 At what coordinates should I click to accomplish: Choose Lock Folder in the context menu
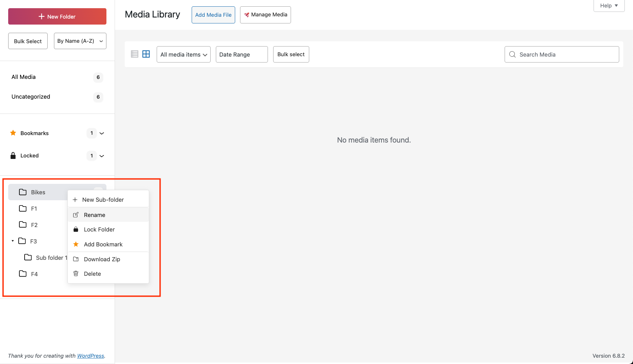pyautogui.click(x=99, y=229)
